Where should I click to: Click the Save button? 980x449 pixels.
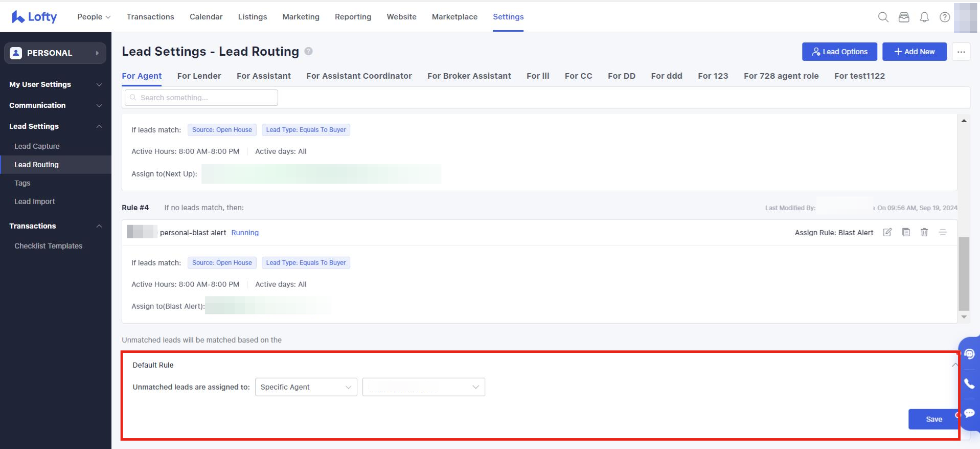(x=933, y=419)
